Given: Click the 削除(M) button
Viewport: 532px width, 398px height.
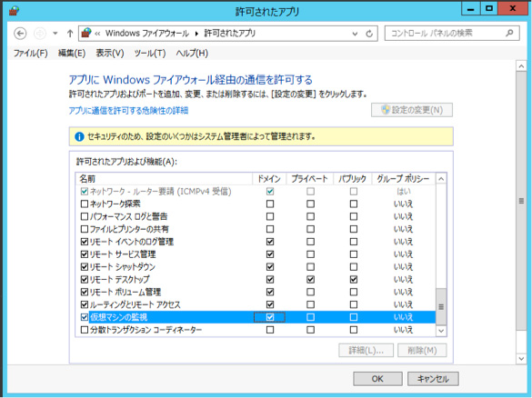Looking at the screenshot, I should pos(422,350).
